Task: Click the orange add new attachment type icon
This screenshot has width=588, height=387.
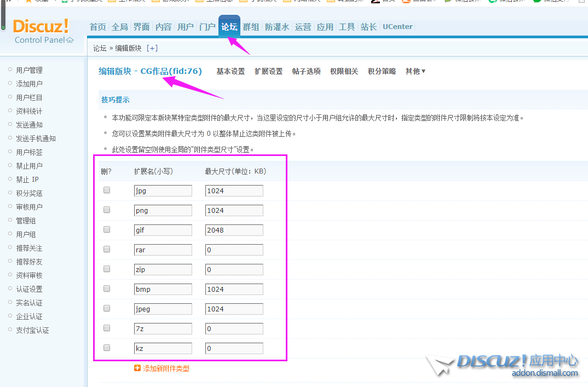Action: [137, 368]
